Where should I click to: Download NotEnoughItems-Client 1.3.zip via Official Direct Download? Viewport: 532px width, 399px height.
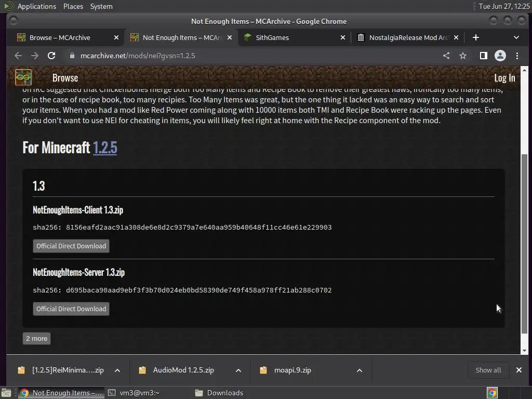(x=71, y=246)
